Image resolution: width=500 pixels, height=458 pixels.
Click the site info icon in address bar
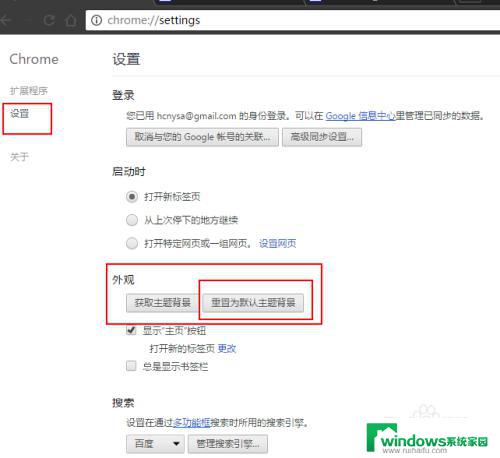[x=96, y=21]
